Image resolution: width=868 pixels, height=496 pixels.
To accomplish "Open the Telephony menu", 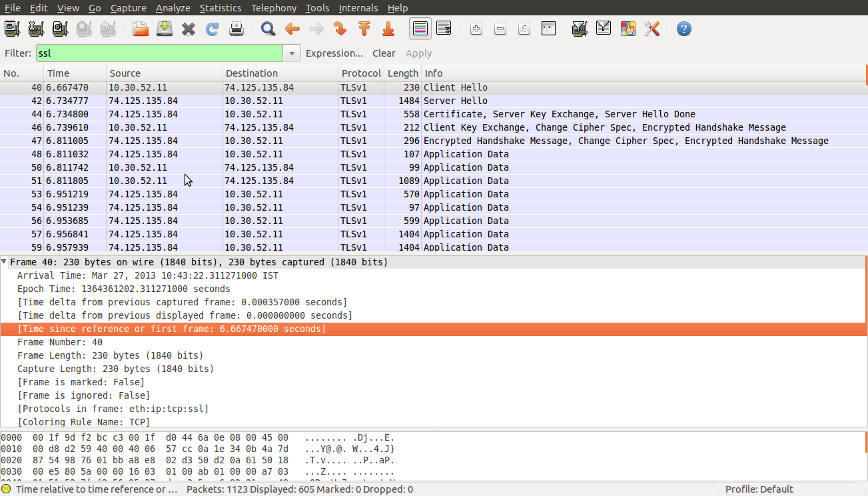I will (x=274, y=7).
